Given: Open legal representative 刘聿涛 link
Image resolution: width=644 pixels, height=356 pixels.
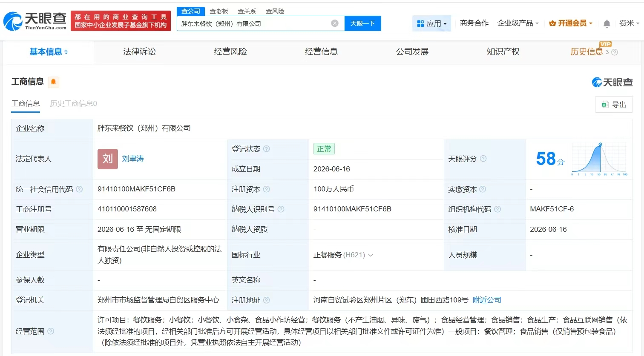Looking at the screenshot, I should [x=133, y=159].
